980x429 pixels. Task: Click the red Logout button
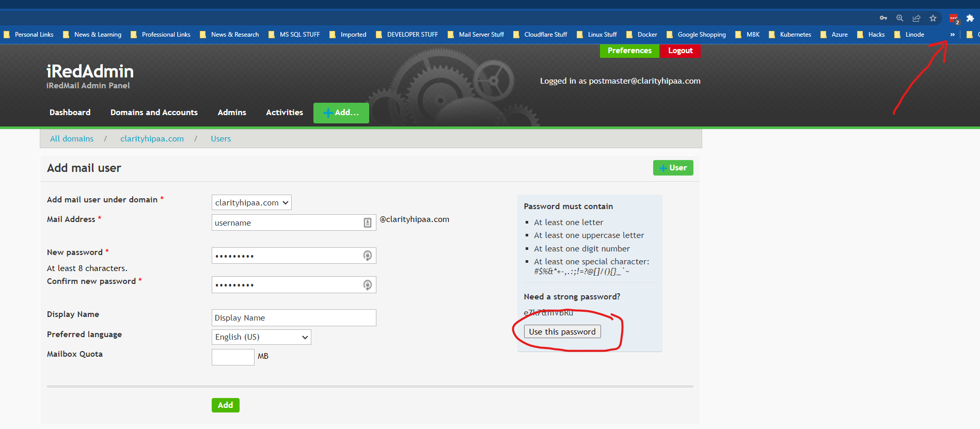point(681,51)
